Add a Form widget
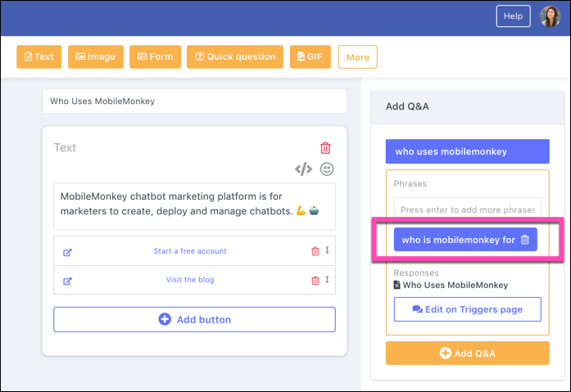 155,56
